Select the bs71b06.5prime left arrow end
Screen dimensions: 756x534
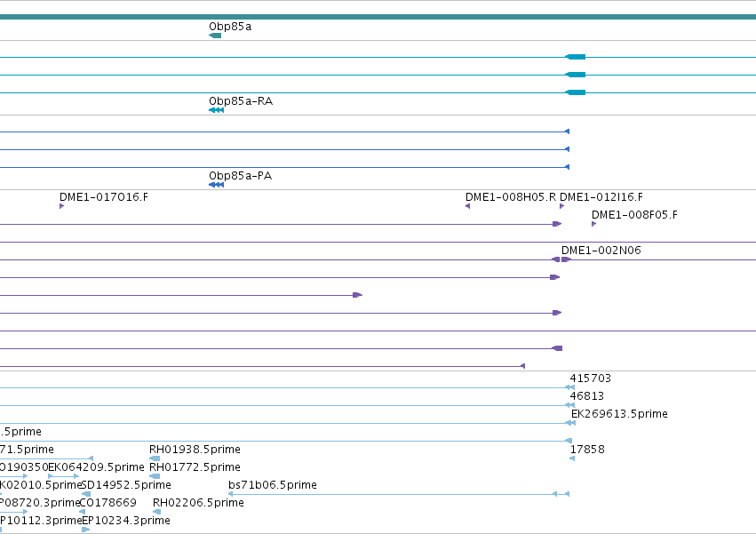(x=230, y=494)
